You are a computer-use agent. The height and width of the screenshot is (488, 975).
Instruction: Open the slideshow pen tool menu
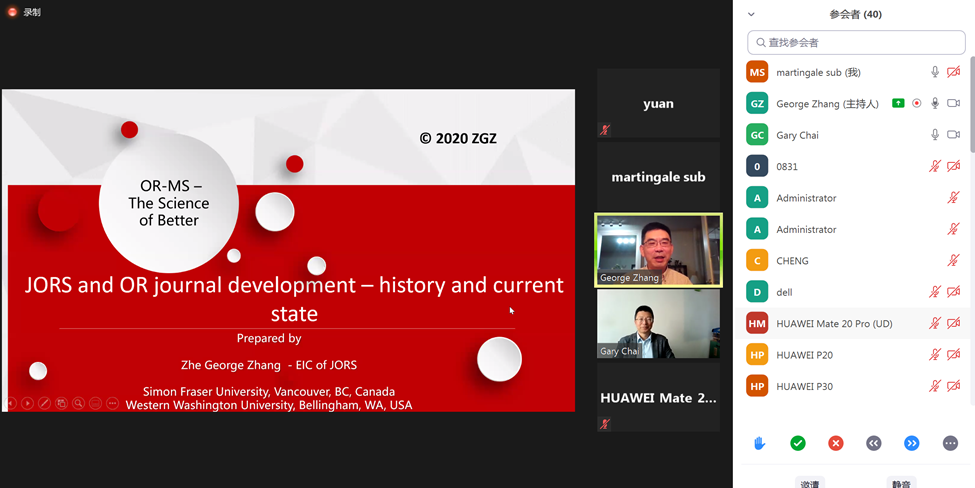44,403
